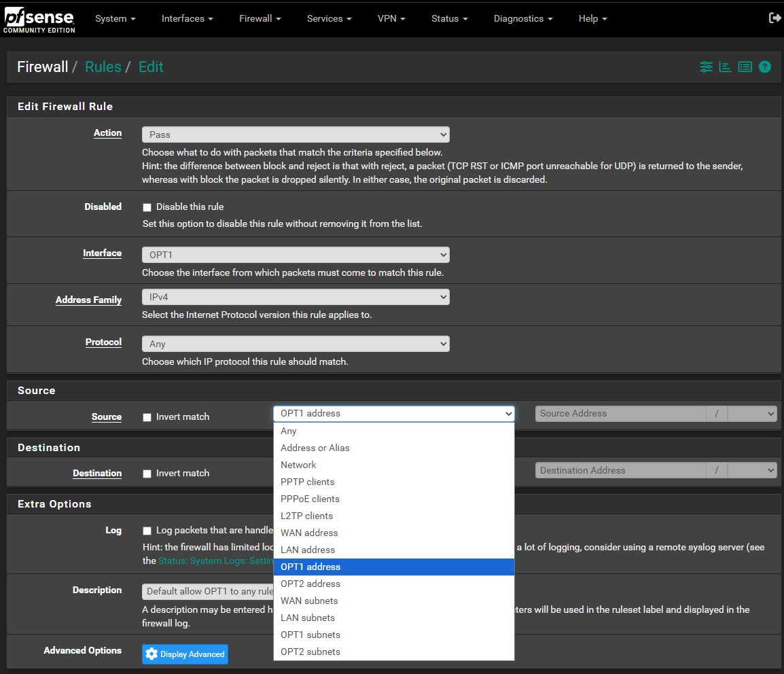Click the Display Advanced gear button
784x674 pixels.
(x=185, y=654)
